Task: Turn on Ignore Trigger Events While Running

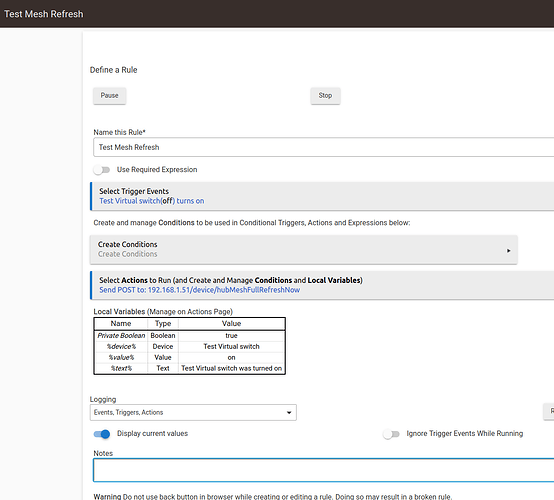Action: coord(391,434)
